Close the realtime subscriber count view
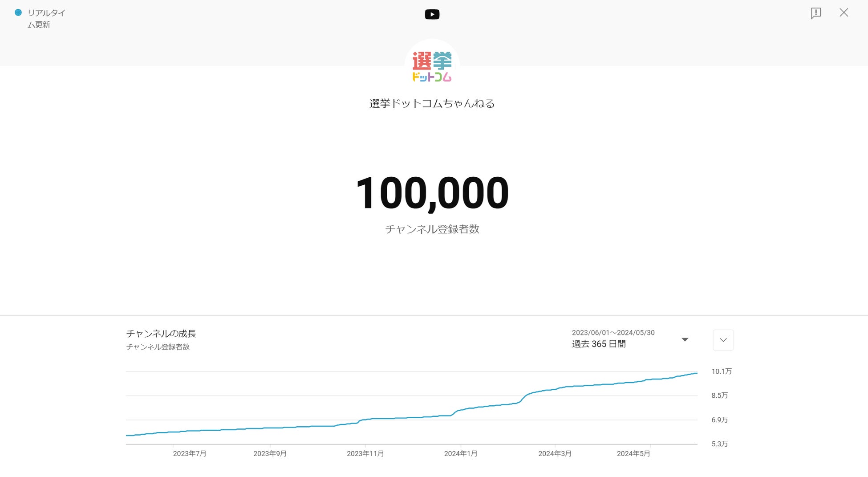Screen dimensions: 868x477 (x=844, y=13)
